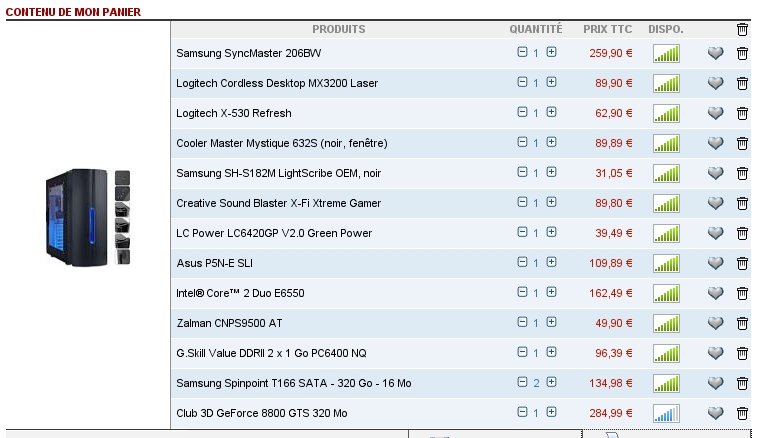Favorite Samsung Spinpoint T166 SATA heart
Viewport: 762px width, 438px height.
(715, 384)
